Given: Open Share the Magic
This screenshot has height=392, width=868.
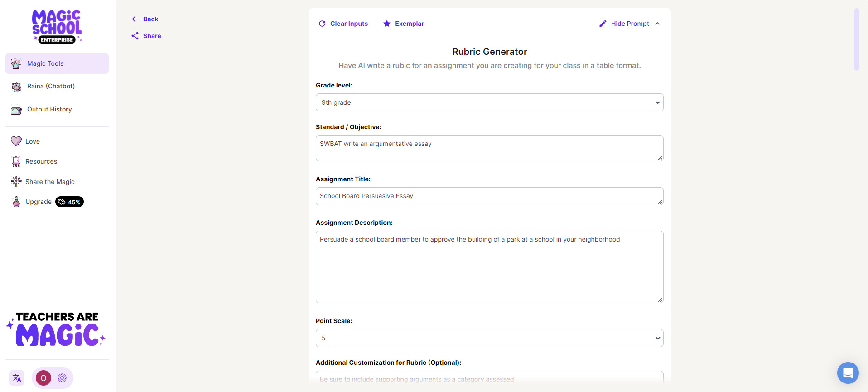Looking at the screenshot, I should (x=50, y=182).
